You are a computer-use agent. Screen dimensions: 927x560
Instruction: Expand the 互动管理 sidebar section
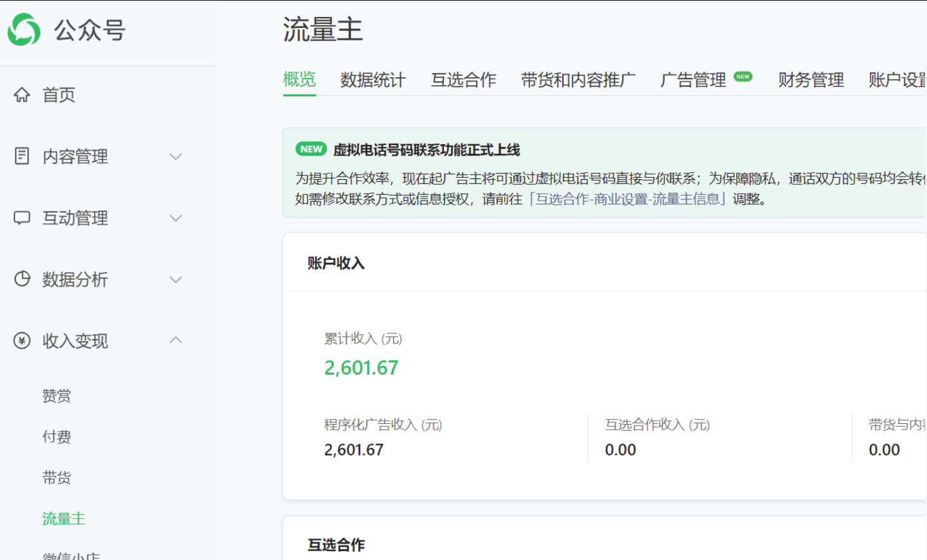point(175,218)
